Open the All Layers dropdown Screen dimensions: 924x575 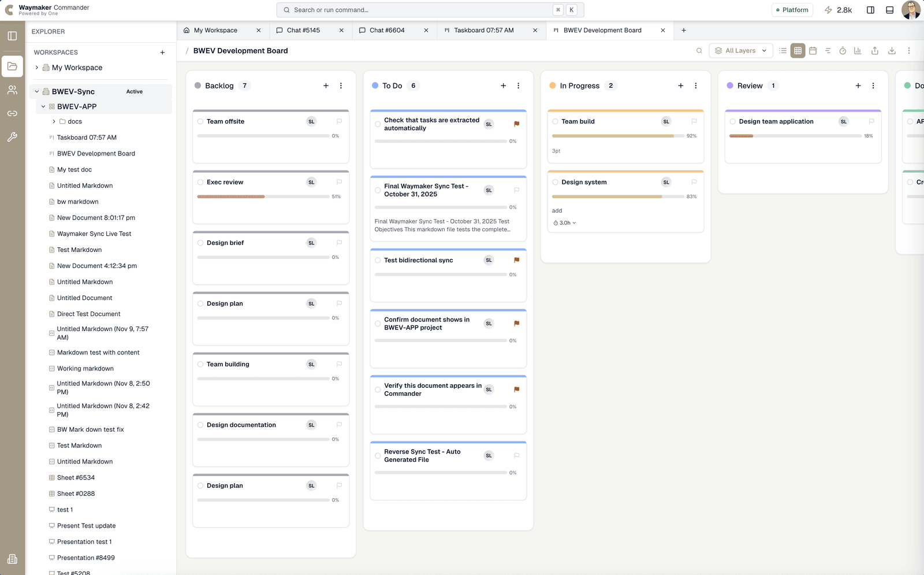click(x=741, y=50)
